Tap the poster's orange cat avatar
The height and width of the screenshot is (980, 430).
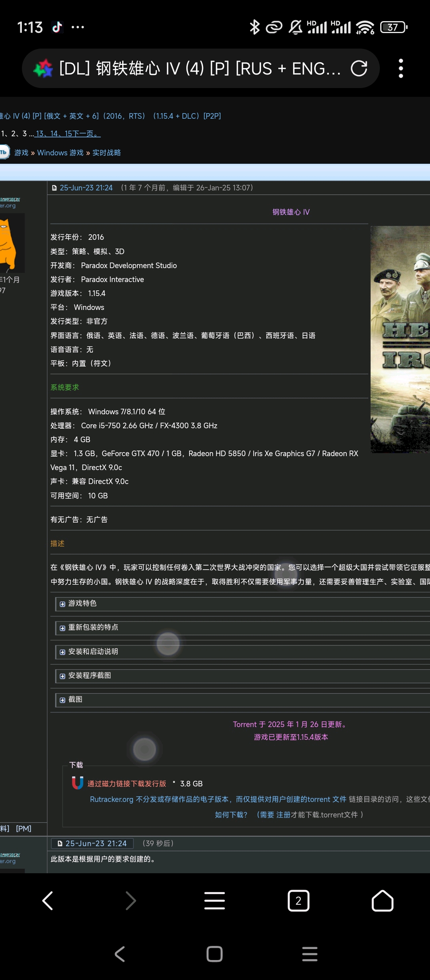(12, 243)
